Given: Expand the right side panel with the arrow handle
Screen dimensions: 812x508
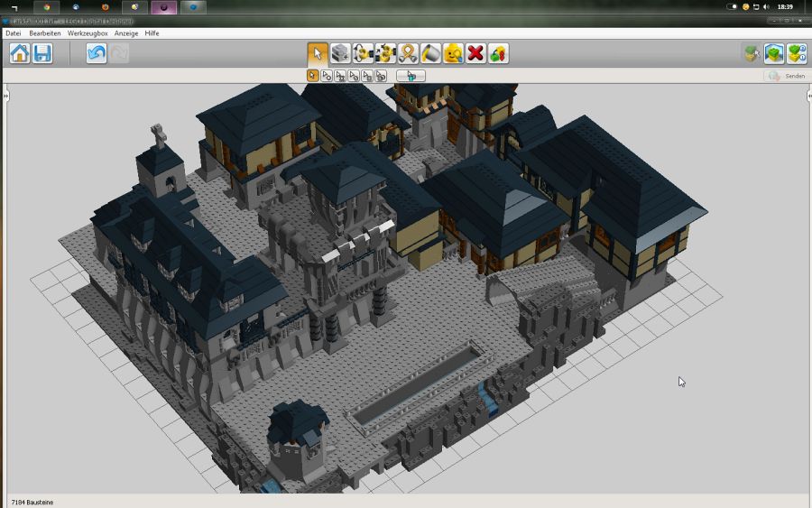Looking at the screenshot, I should (x=807, y=96).
